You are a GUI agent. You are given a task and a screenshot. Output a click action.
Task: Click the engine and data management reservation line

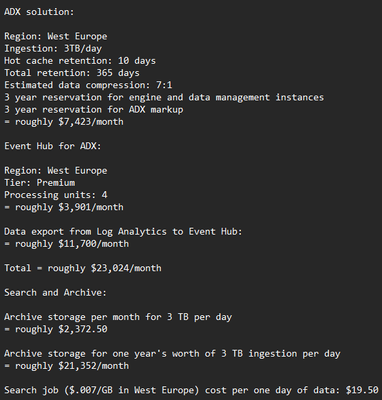[x=164, y=97]
